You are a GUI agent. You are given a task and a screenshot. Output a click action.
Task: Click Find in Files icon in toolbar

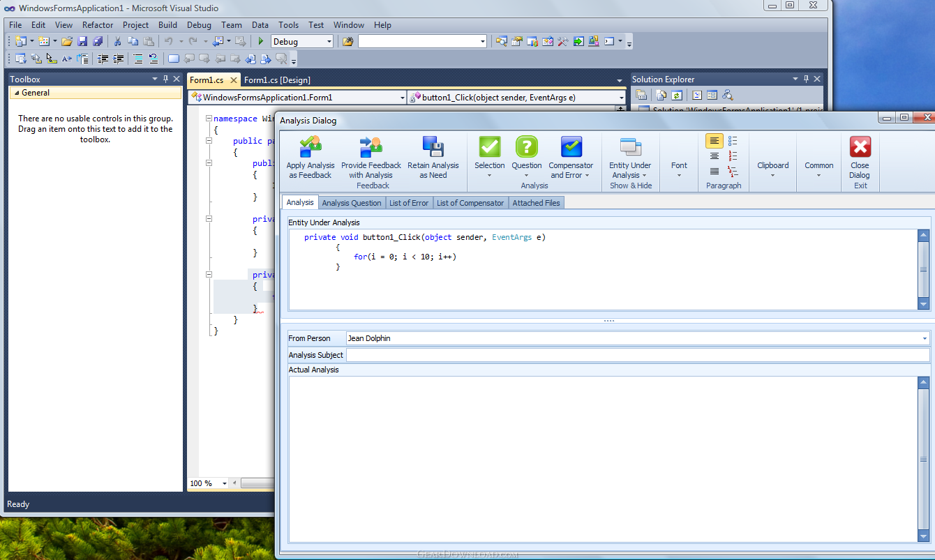tap(347, 42)
